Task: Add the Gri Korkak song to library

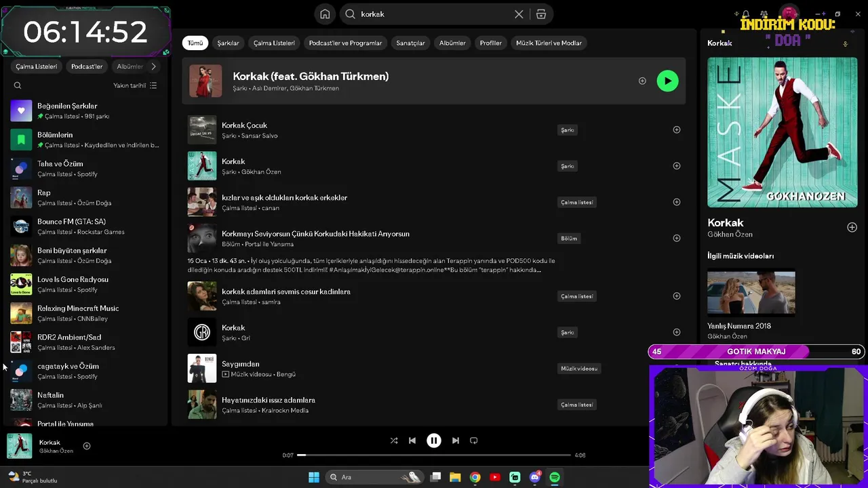Action: 676,332
